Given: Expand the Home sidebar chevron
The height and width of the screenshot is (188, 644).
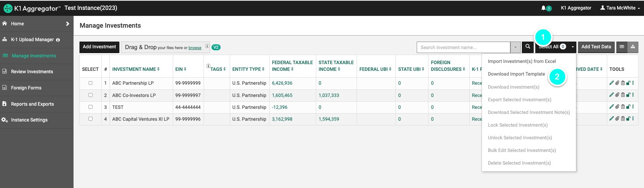Looking at the screenshot, I should (x=68, y=24).
